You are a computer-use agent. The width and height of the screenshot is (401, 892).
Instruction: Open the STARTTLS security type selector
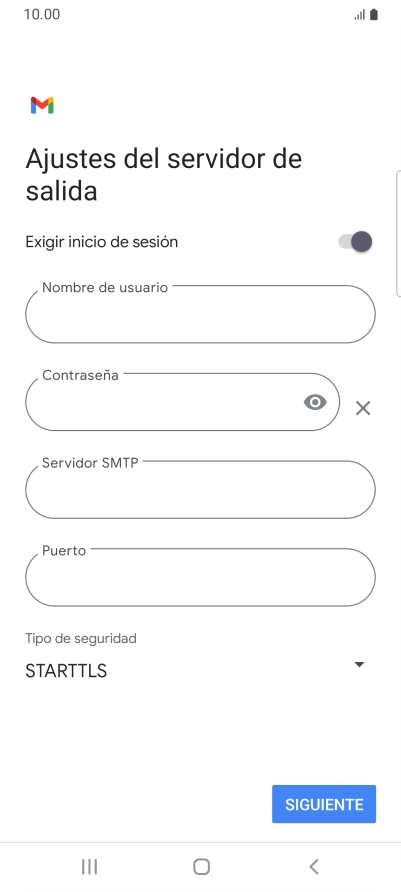click(x=195, y=671)
